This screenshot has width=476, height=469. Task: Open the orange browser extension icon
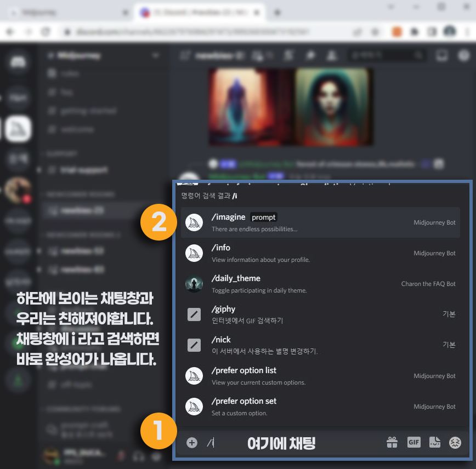[x=397, y=32]
